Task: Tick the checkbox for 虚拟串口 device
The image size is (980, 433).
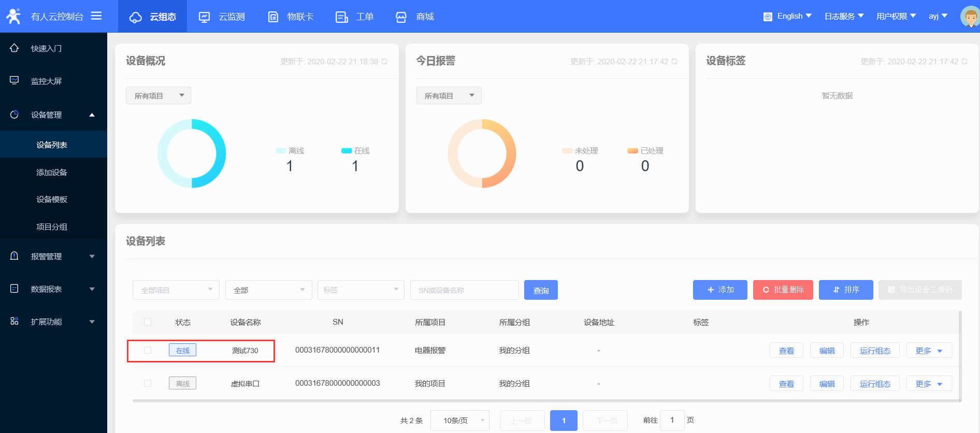Action: 148,383
